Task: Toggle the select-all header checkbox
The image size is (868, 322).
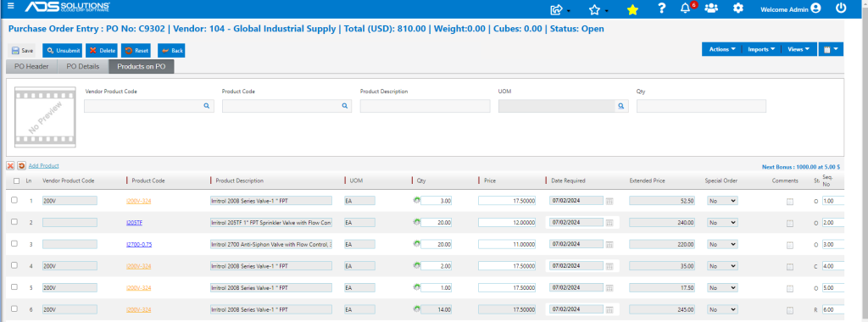Action: [17, 181]
